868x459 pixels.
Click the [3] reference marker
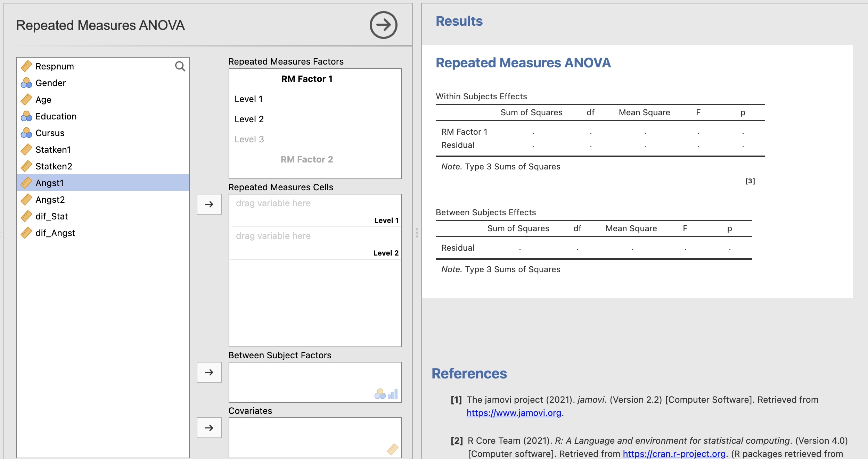tap(750, 181)
